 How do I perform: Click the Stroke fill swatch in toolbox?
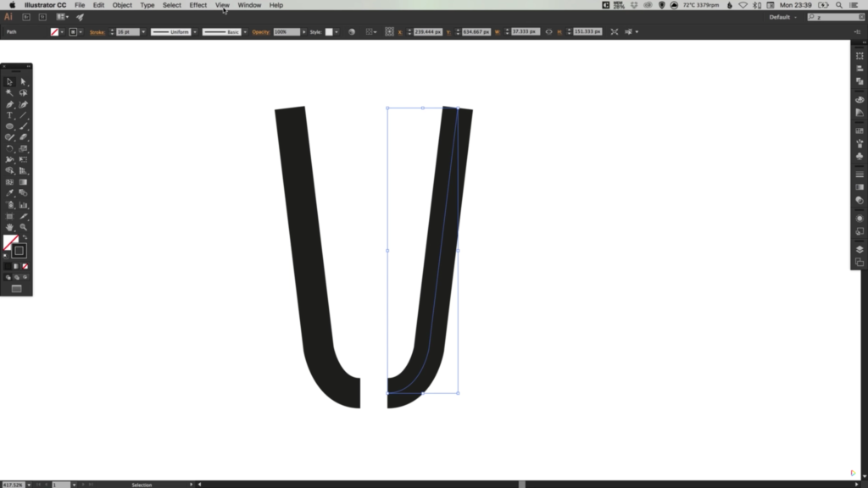tap(19, 251)
